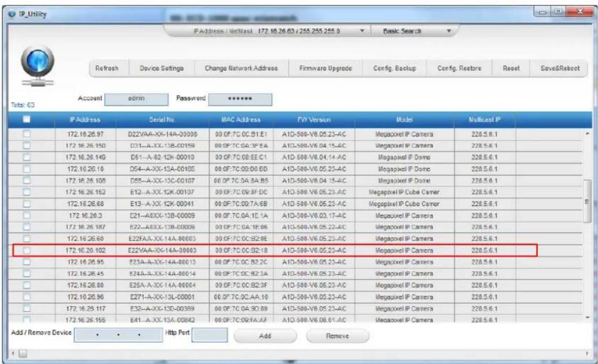Check the box for 172.16.26.149
The width and height of the screenshot is (598, 364).
pos(27,157)
